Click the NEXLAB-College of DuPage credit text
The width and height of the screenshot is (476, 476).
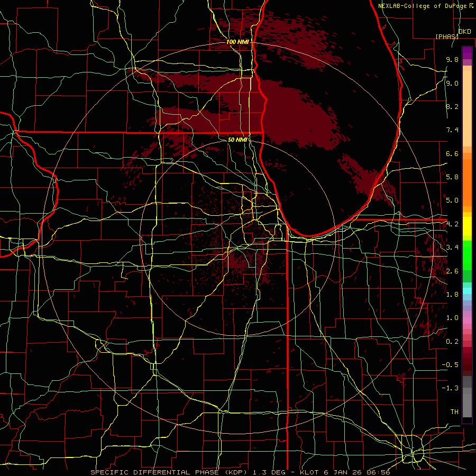point(423,6)
